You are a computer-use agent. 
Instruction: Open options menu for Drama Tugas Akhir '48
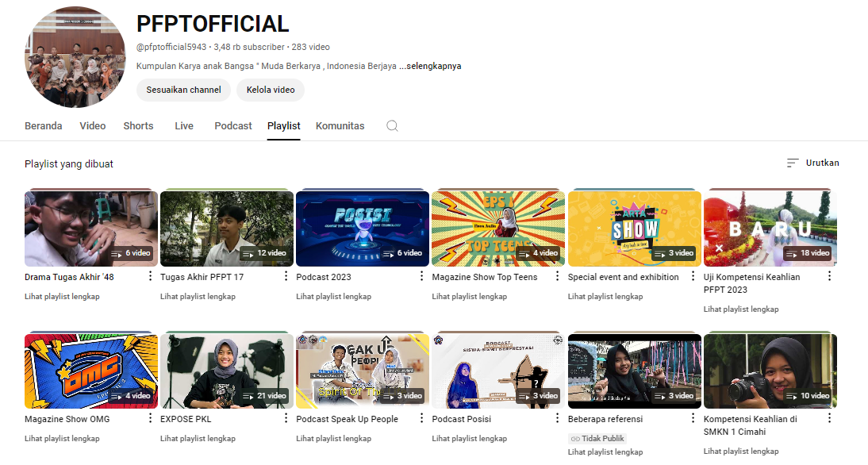(150, 275)
